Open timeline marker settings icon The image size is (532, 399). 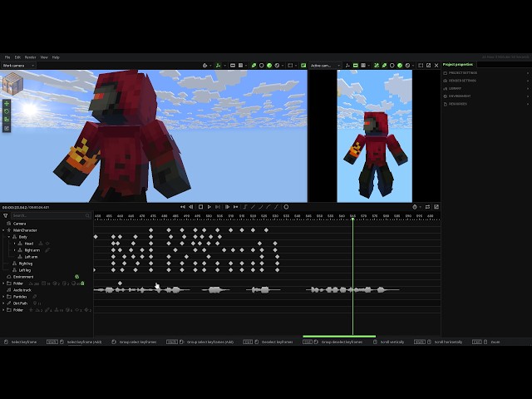tap(415, 207)
